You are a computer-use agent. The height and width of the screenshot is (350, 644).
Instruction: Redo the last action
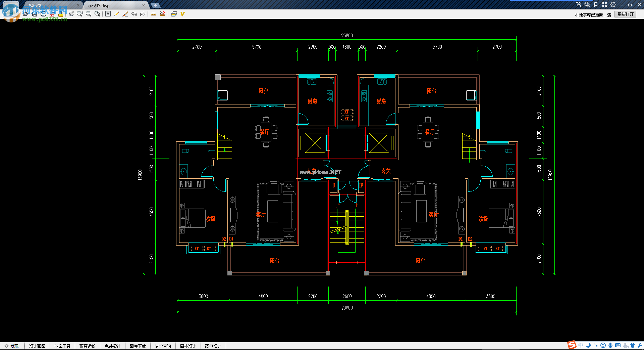pyautogui.click(x=143, y=14)
